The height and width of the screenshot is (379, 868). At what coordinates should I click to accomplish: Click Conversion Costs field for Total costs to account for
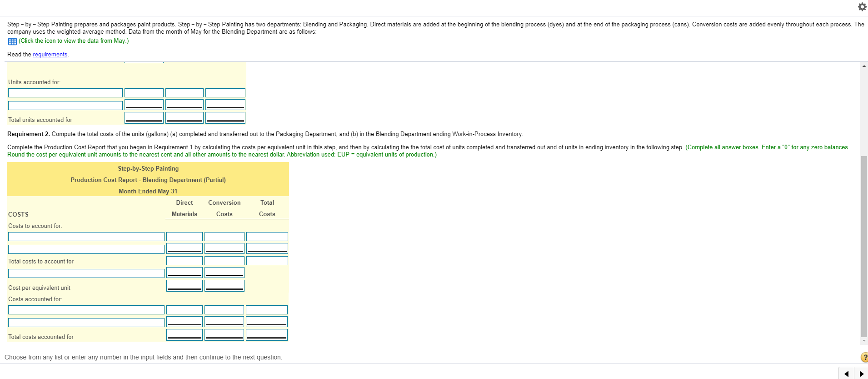224,261
